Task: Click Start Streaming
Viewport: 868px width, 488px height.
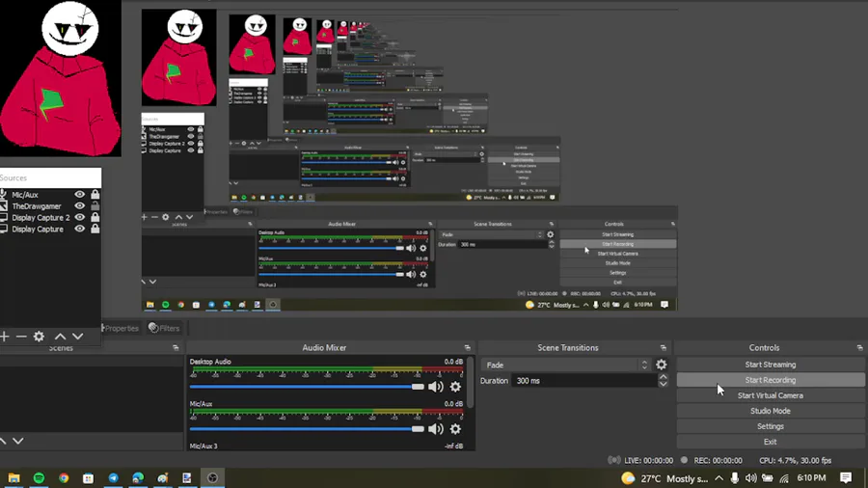Action: tap(770, 365)
